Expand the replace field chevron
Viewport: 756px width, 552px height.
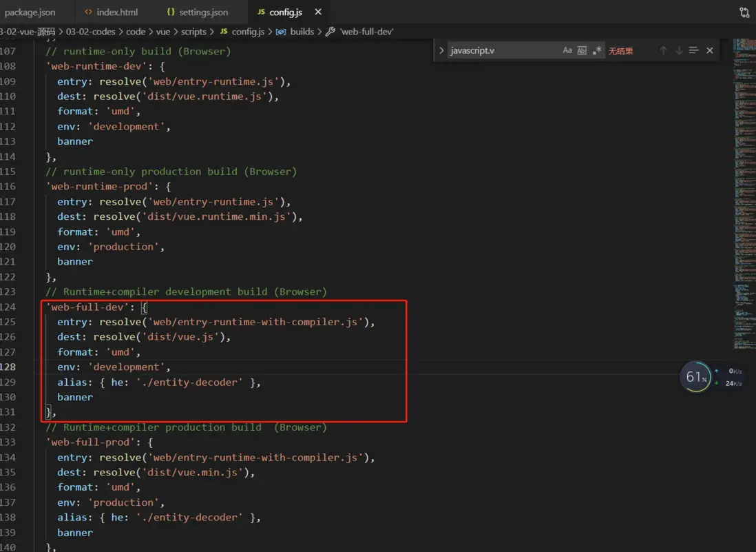(441, 50)
